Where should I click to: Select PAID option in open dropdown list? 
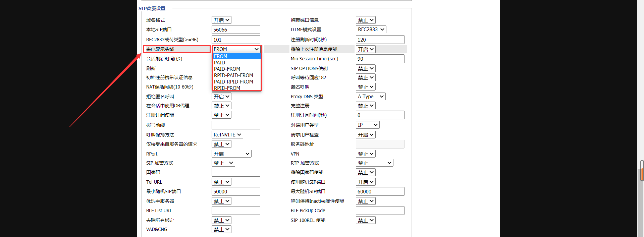click(x=220, y=63)
